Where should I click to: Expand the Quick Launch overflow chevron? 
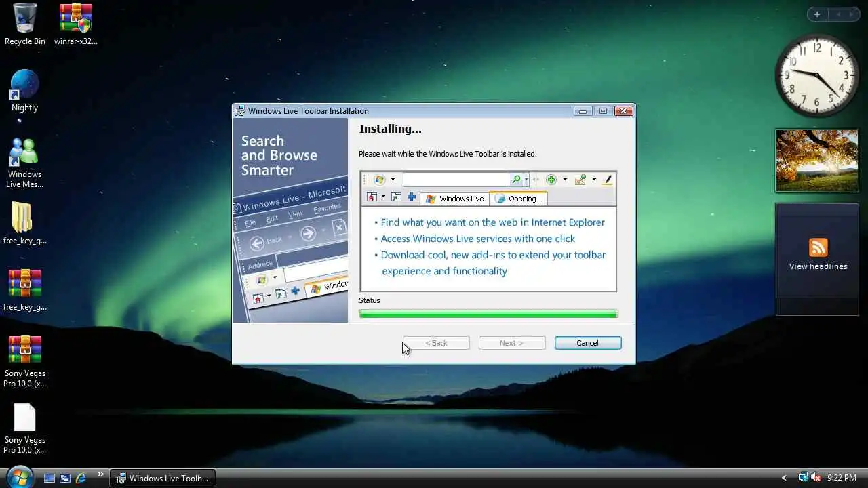pos(101,474)
